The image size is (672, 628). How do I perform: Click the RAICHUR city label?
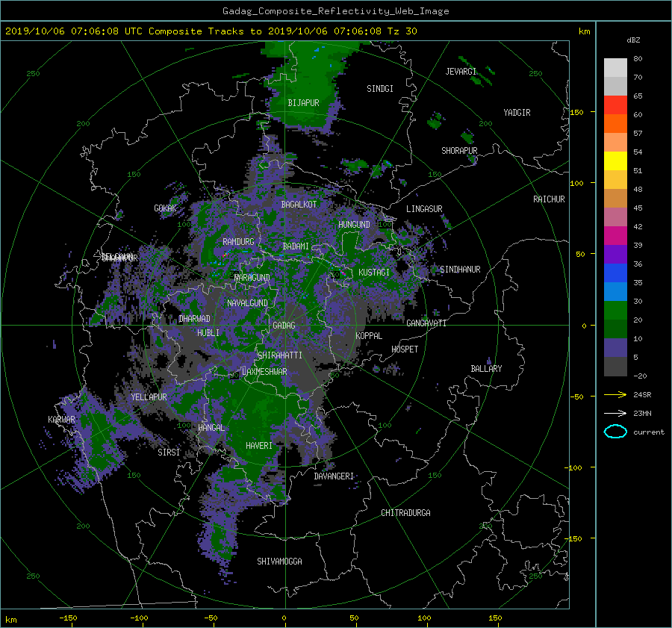pyautogui.click(x=549, y=199)
